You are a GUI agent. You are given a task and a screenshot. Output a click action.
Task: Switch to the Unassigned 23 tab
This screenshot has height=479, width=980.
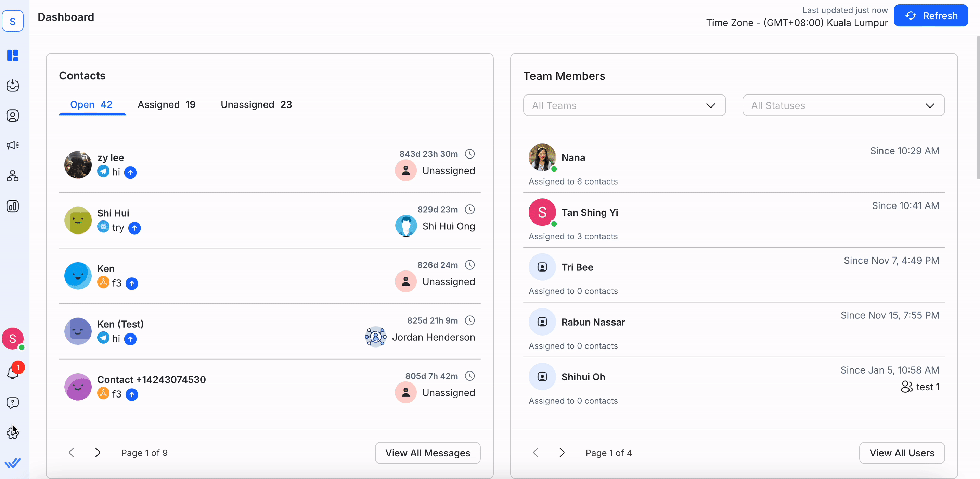[256, 104]
